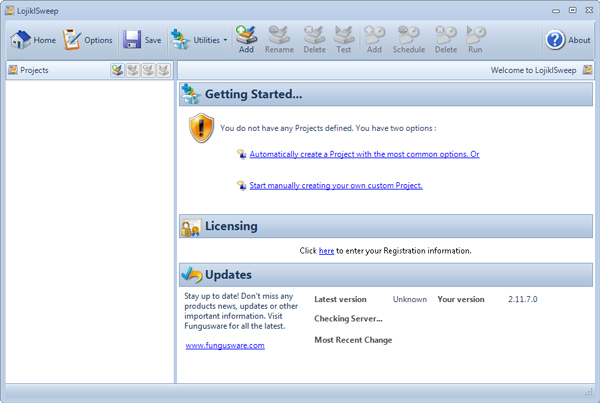Click the 'Licensing' section header text
The image size is (600, 403).
point(231,226)
